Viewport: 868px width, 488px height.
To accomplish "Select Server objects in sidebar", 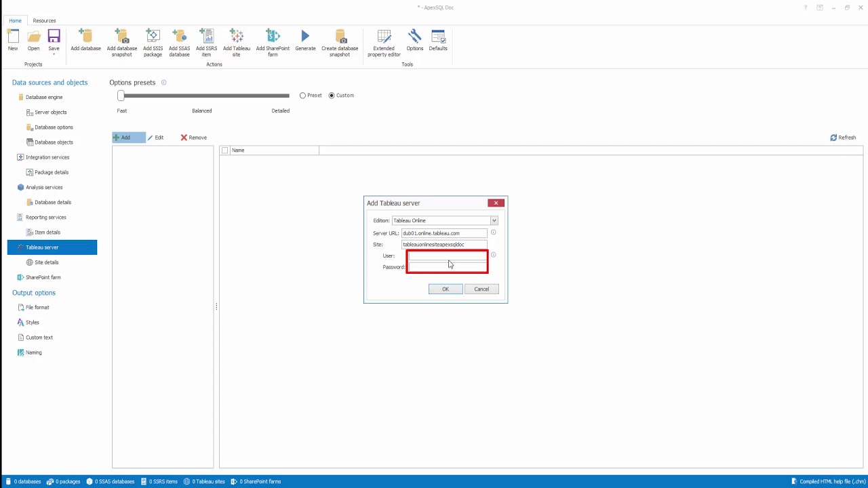I will tap(52, 113).
